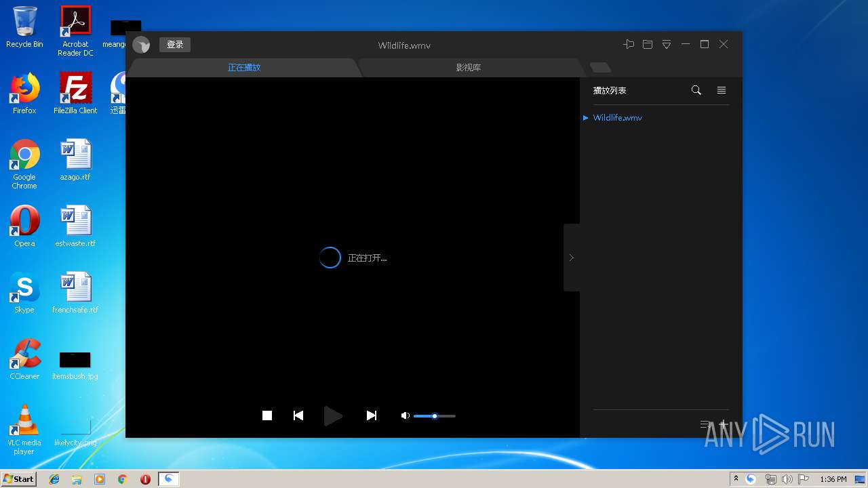Stop playback with the stop button
868x488 pixels.
click(x=267, y=415)
